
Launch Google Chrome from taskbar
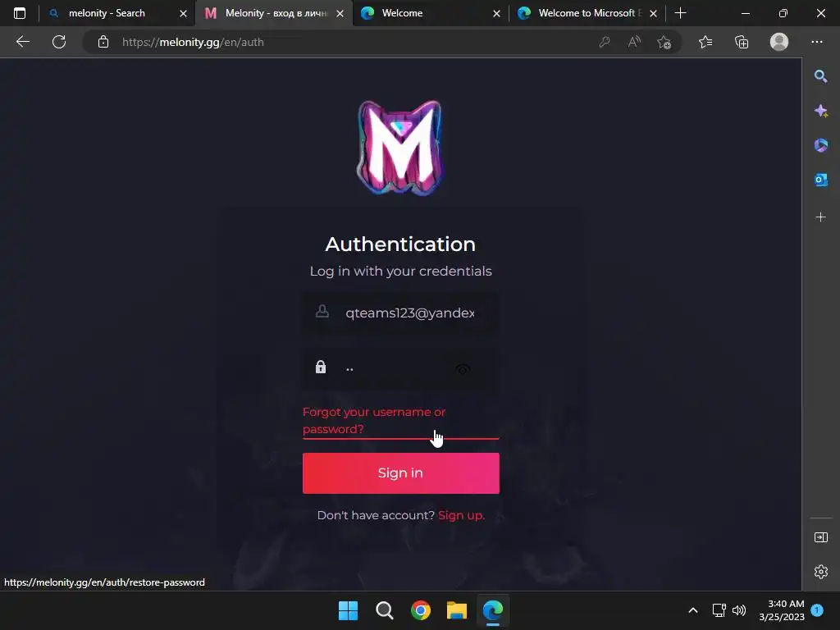click(x=421, y=610)
